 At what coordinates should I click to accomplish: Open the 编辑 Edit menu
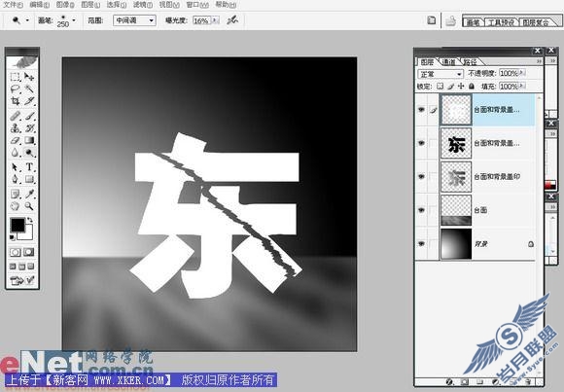[40, 5]
